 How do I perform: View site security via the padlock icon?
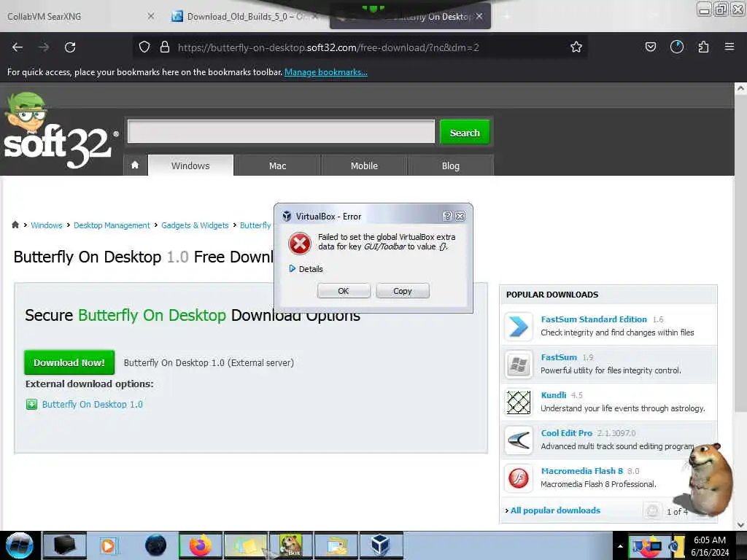coord(165,47)
